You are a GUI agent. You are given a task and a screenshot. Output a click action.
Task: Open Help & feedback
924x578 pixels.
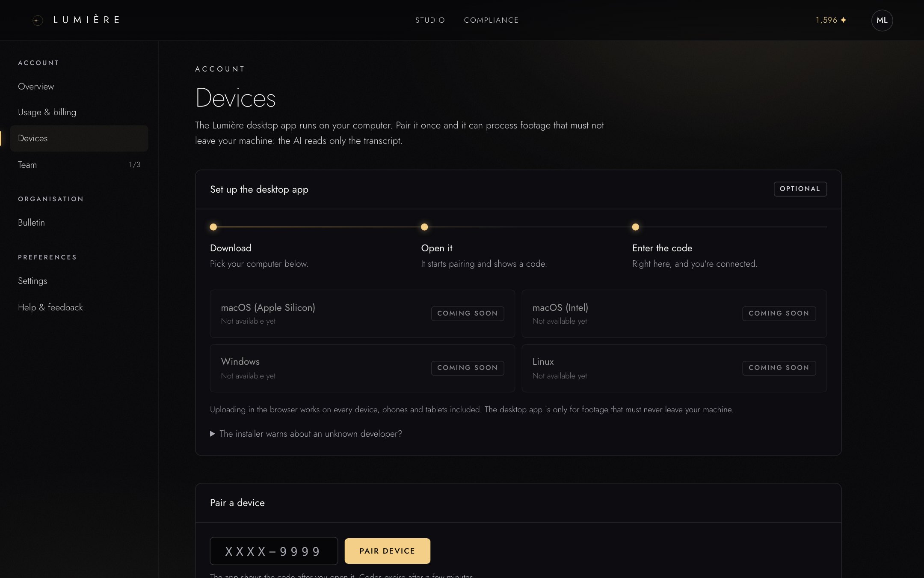pyautogui.click(x=79, y=307)
